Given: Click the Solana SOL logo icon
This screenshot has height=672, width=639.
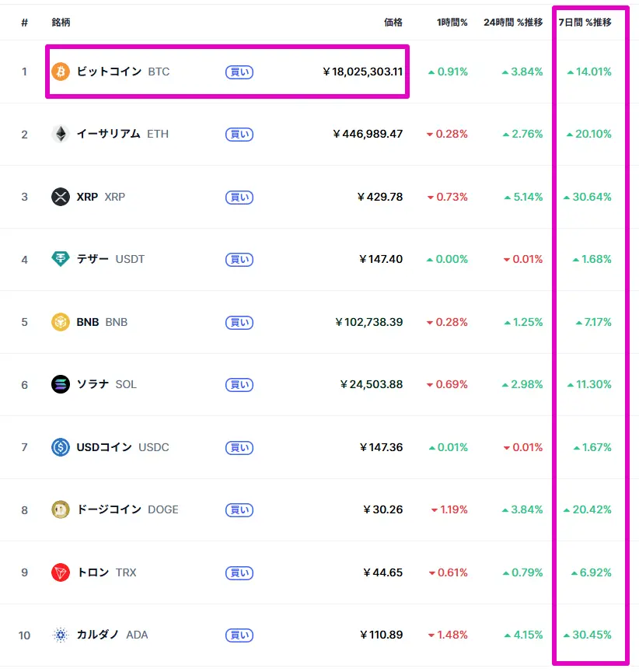Looking at the screenshot, I should point(61,384).
